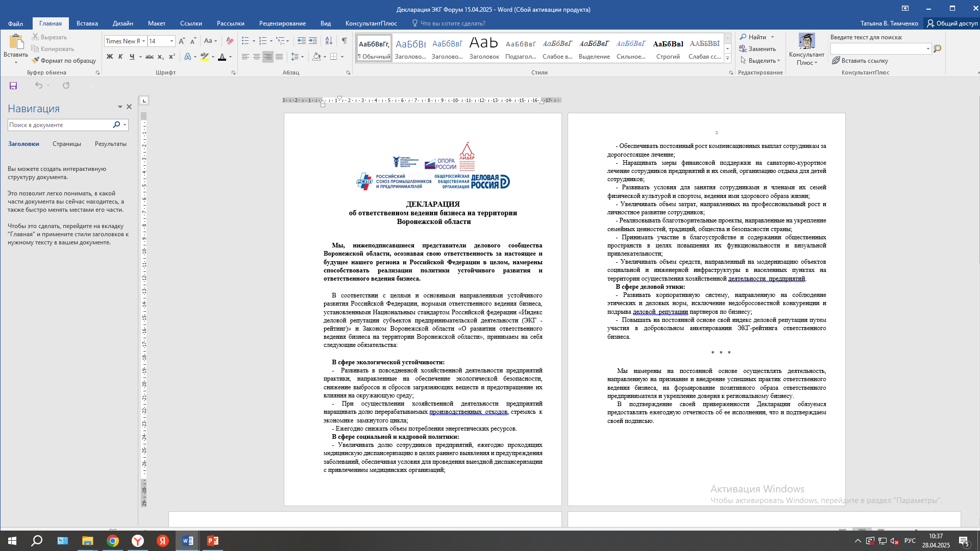Image resolution: width=980 pixels, height=551 pixels.
Task: Open Ribbon Display Options icon in the title bar
Action: (x=905, y=9)
